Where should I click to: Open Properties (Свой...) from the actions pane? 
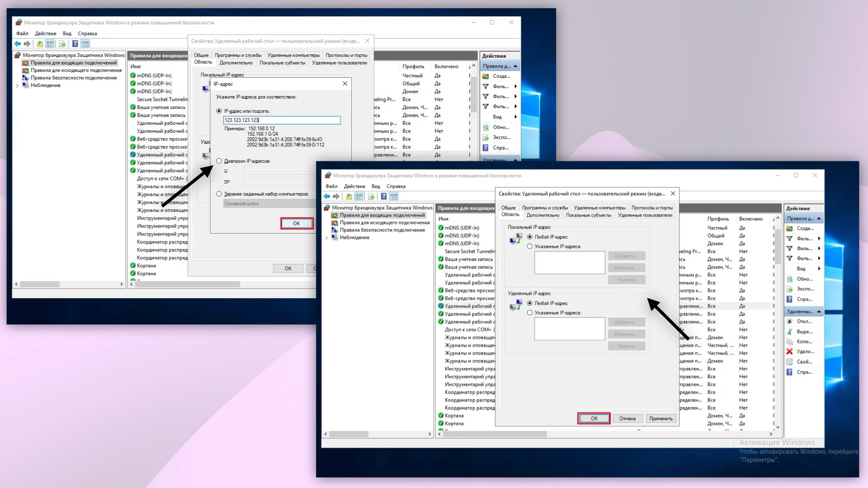click(x=804, y=362)
